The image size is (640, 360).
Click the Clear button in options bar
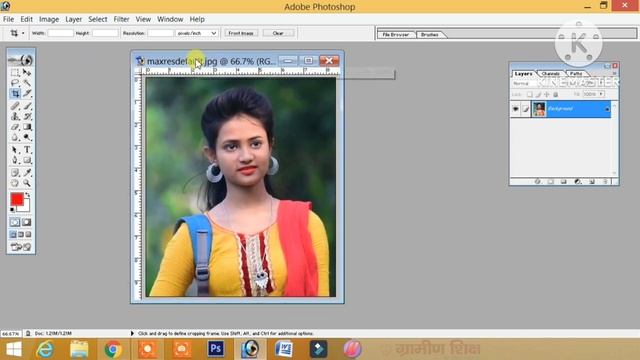[x=278, y=33]
